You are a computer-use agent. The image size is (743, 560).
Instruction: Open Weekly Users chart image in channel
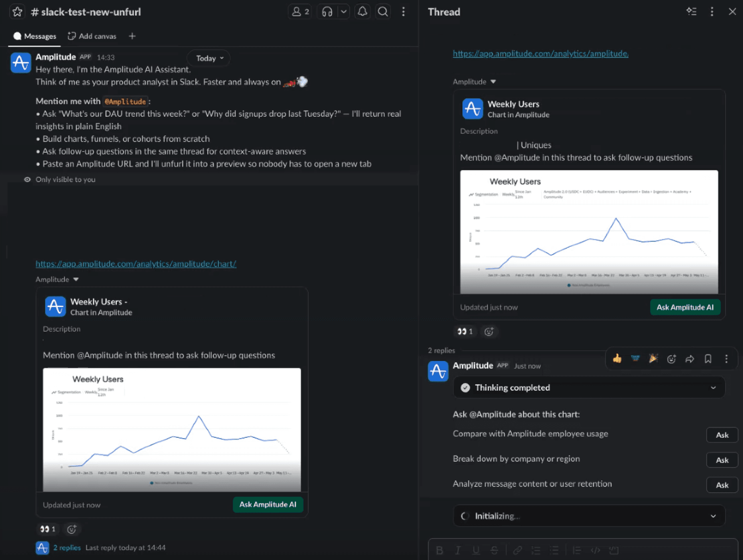[172, 430]
